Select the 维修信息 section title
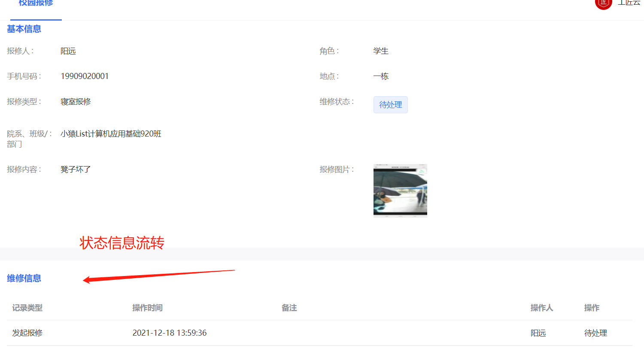644x358 pixels. (23, 278)
